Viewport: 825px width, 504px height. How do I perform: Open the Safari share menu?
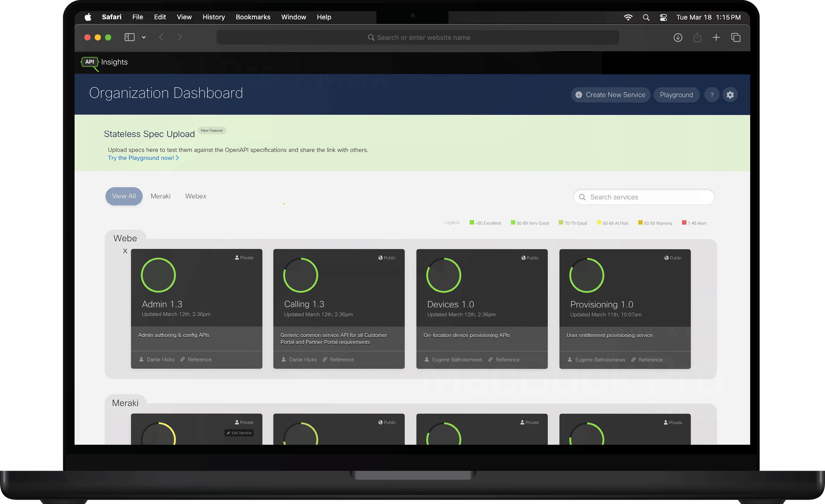point(697,37)
